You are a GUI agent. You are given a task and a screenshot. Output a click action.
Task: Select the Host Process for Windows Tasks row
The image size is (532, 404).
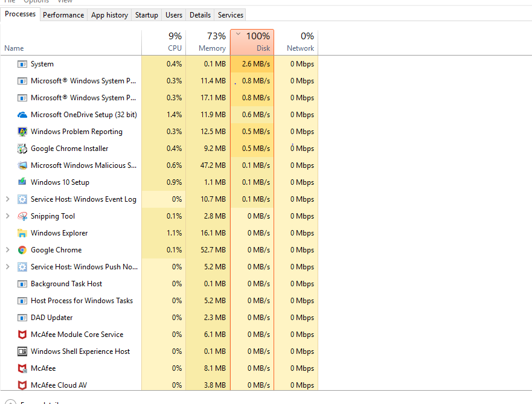159,301
